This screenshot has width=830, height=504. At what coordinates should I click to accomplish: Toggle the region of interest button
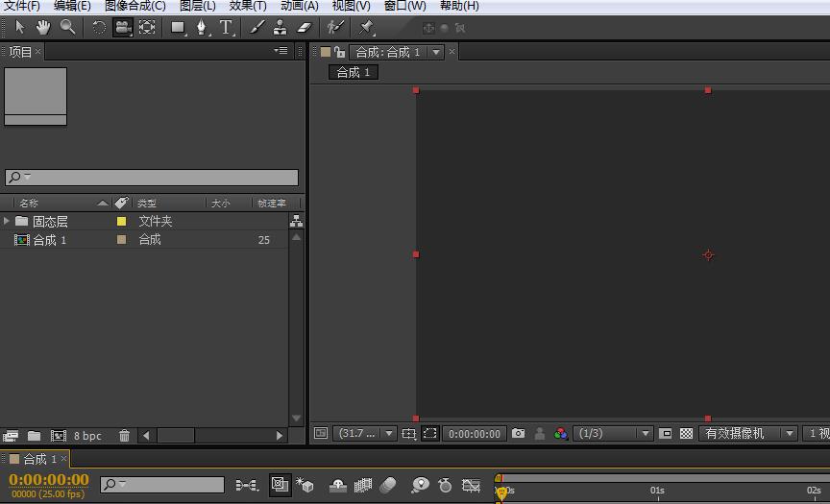429,434
